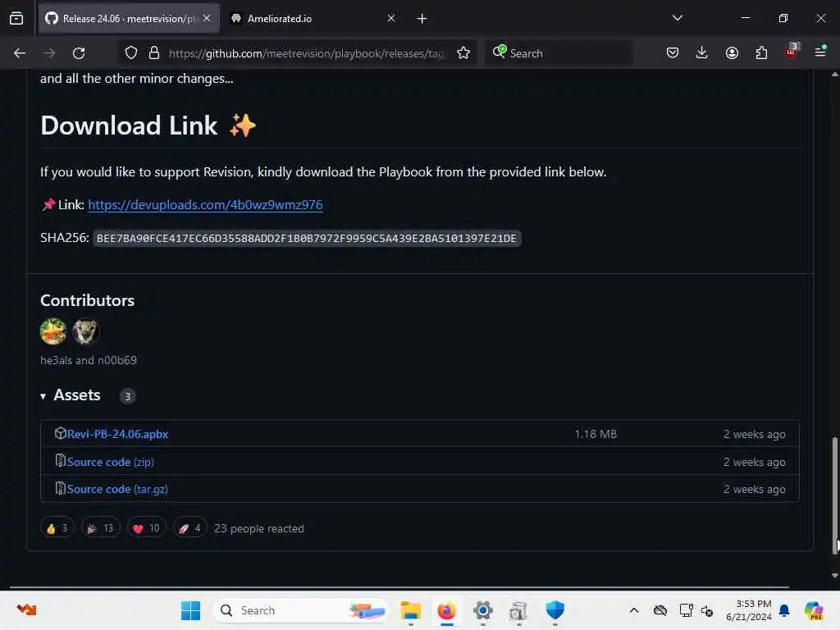Open Copilot preview icon

pos(814,610)
